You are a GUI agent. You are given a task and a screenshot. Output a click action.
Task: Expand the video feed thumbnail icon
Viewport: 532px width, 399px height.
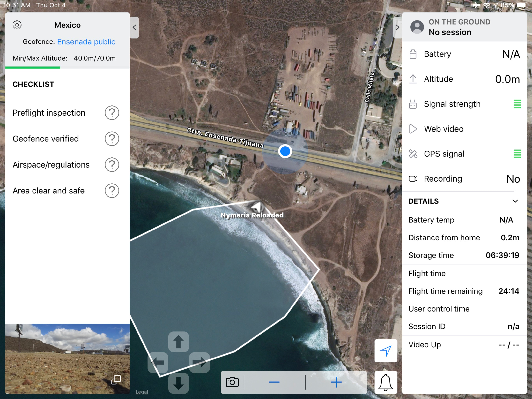pos(116,380)
